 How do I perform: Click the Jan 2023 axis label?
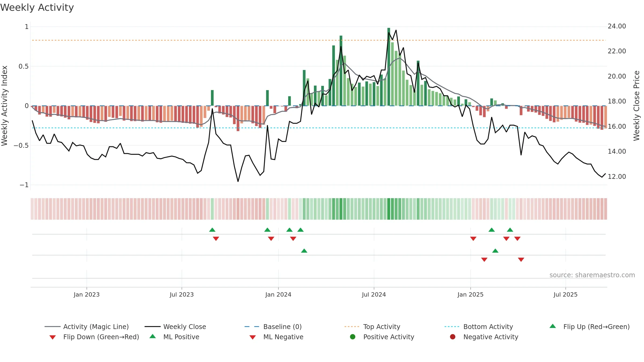87,294
